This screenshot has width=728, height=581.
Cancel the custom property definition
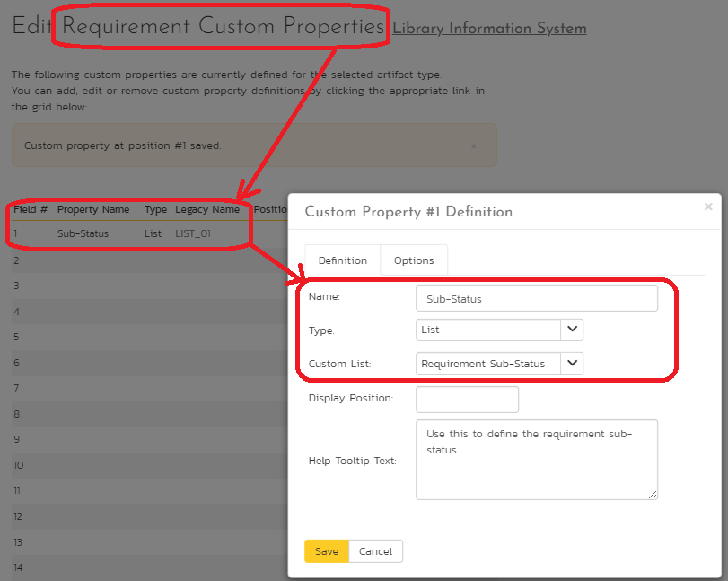pyautogui.click(x=375, y=551)
